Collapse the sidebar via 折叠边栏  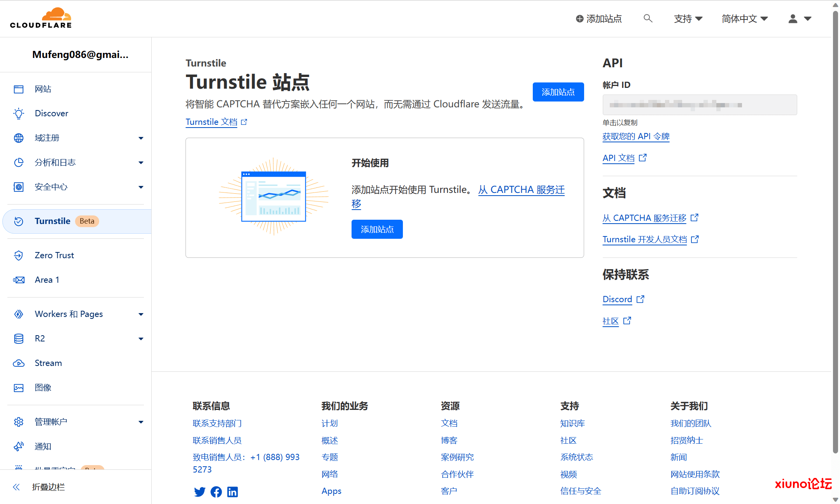coord(48,487)
